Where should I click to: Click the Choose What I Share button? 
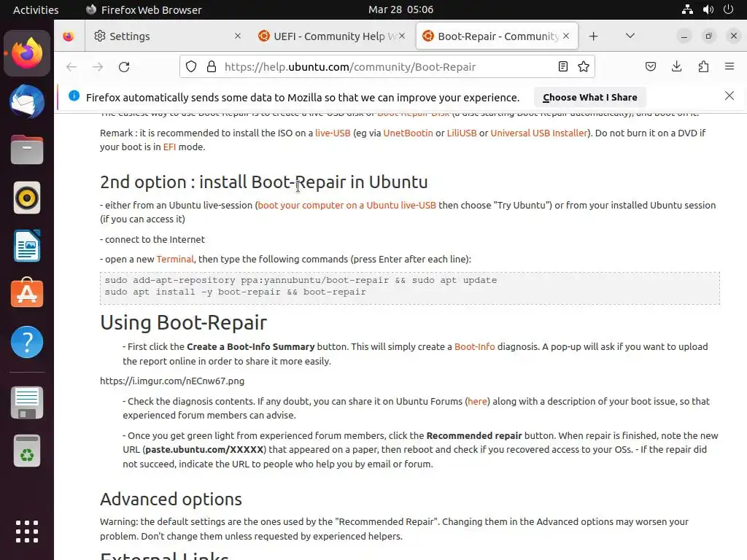589,97
